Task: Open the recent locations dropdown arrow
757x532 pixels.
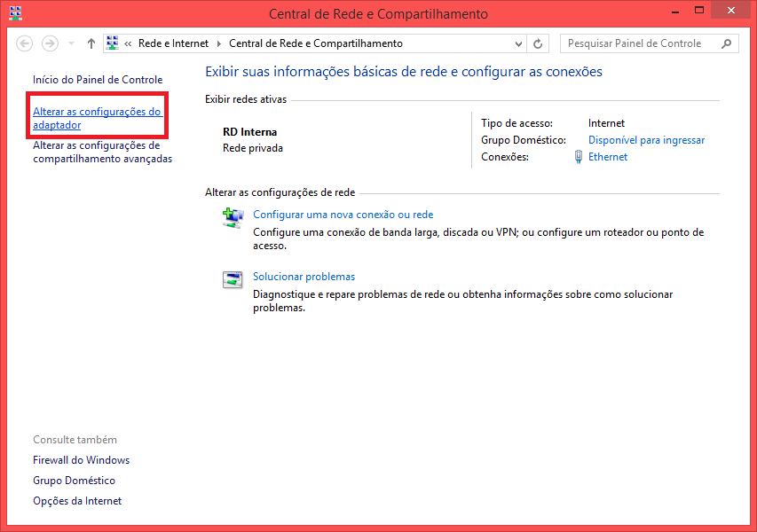Action: coord(70,43)
